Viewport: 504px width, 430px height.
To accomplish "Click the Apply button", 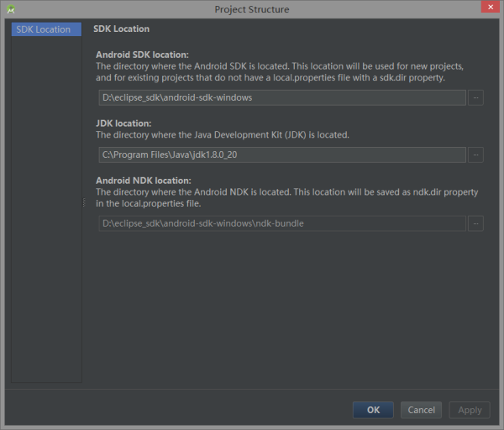I will point(470,410).
